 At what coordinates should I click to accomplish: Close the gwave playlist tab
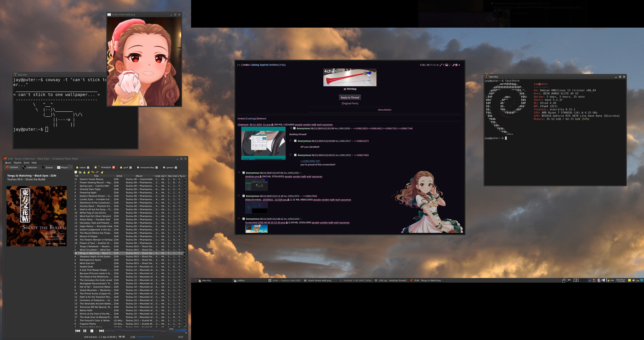click(x=176, y=167)
